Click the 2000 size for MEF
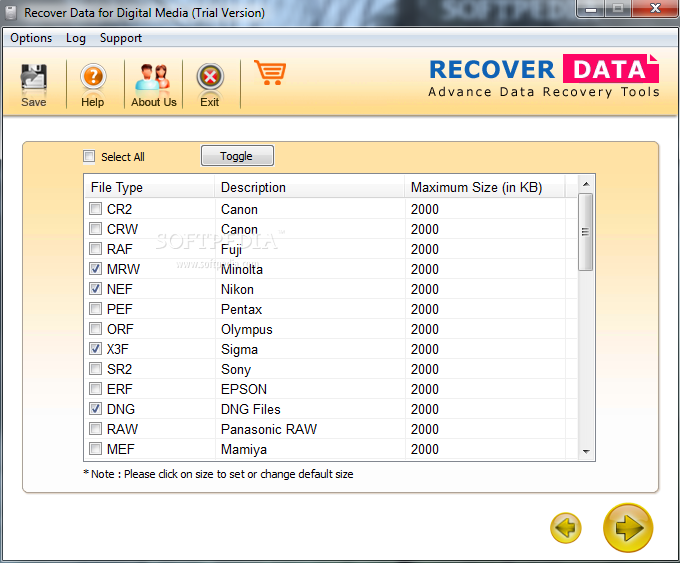 pos(425,449)
